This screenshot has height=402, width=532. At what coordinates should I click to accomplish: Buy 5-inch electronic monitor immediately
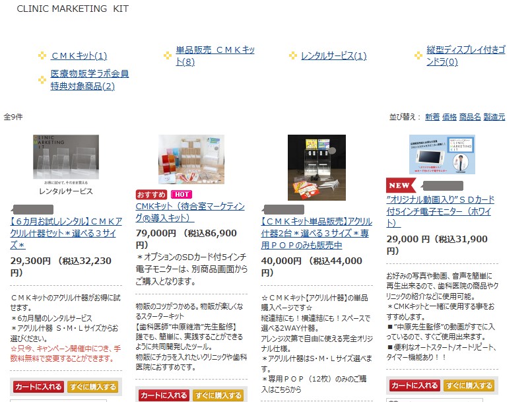(469, 385)
